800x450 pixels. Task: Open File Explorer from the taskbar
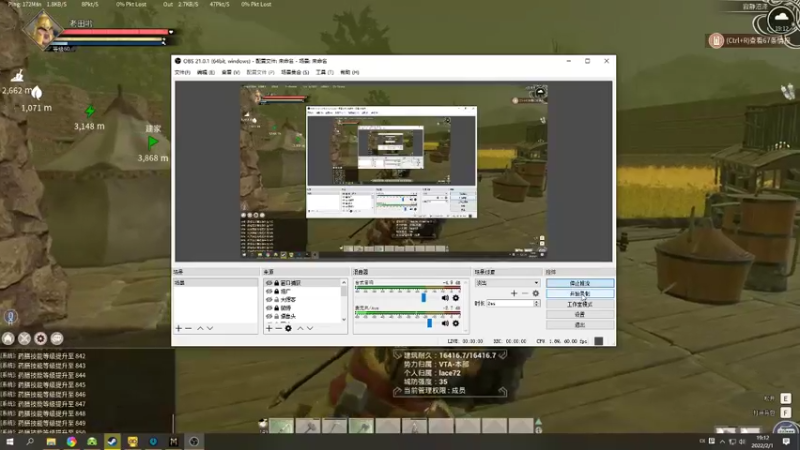(51, 441)
